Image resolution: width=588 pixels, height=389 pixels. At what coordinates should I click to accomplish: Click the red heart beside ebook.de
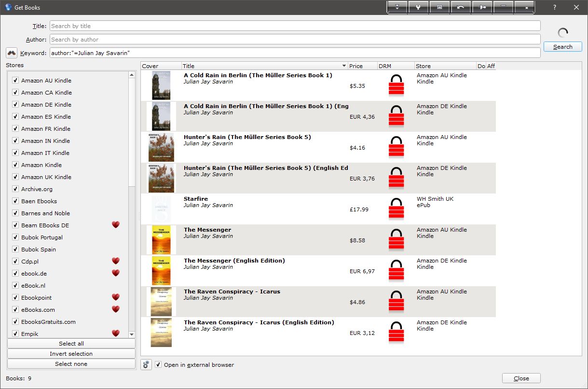tap(115, 273)
